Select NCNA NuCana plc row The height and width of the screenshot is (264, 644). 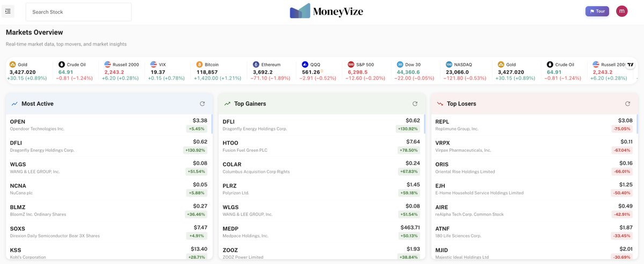108,189
